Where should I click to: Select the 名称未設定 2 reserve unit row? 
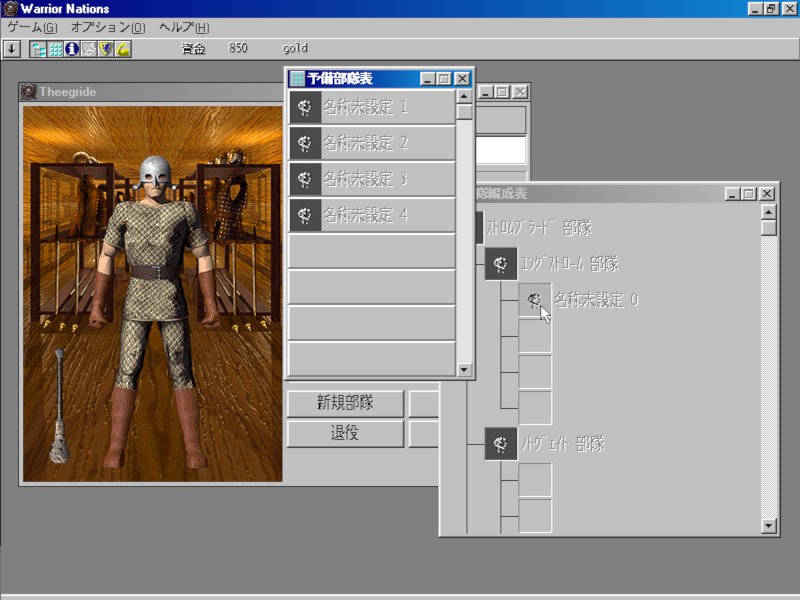371,143
